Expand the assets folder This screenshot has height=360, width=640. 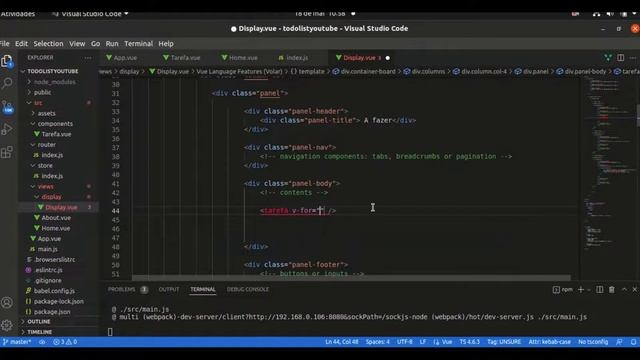click(47, 113)
